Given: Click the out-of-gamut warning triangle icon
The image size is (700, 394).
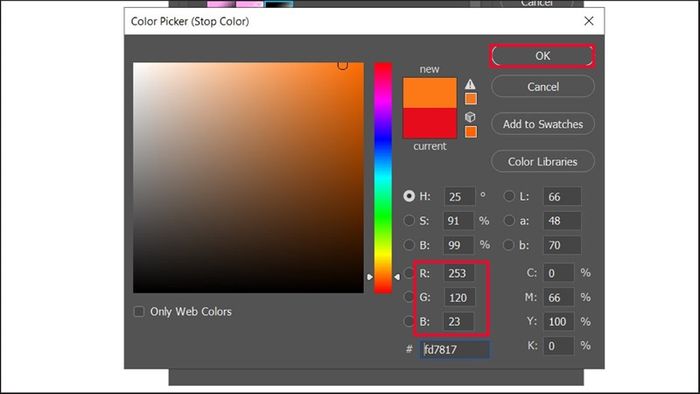Looking at the screenshot, I should (470, 84).
